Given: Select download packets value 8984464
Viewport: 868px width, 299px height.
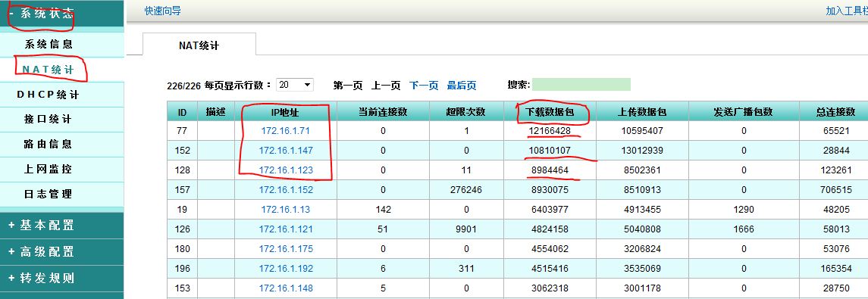Looking at the screenshot, I should (x=549, y=170).
